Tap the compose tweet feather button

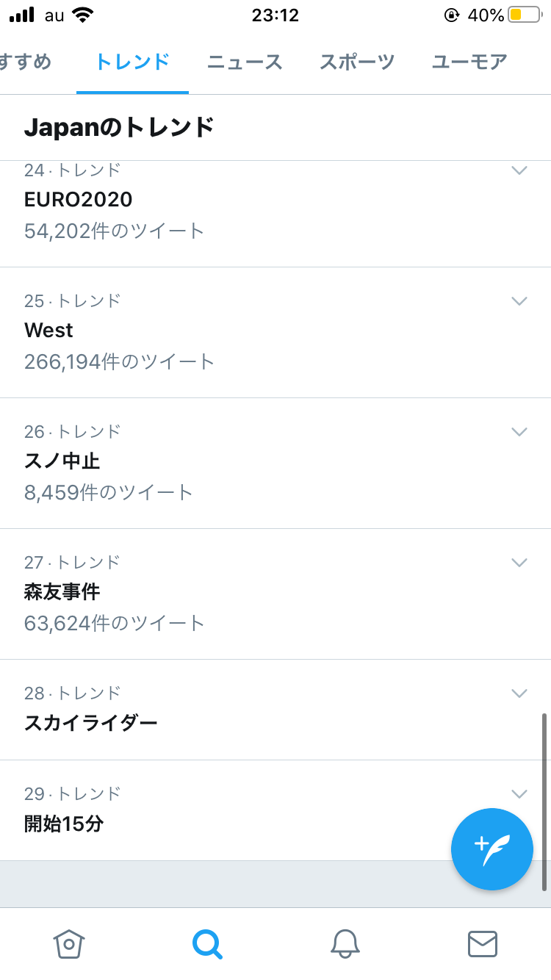point(491,849)
